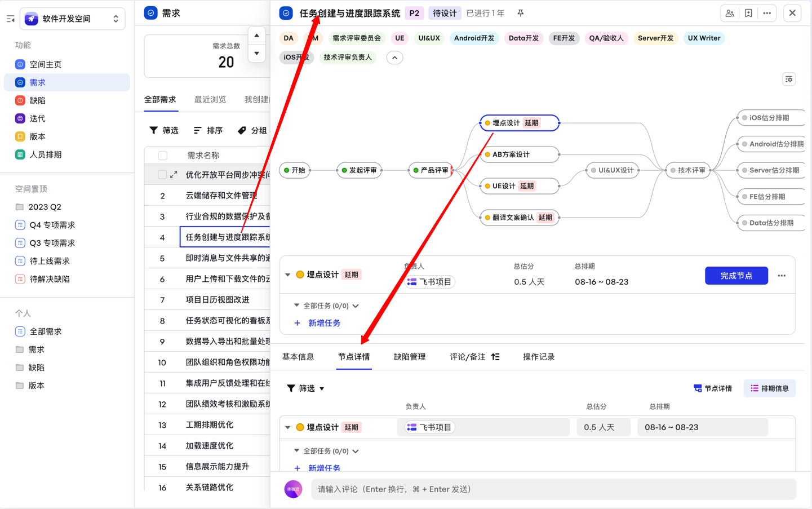Collapse the left sidebar menu icon
The height and width of the screenshot is (509, 812).
pos(10,19)
